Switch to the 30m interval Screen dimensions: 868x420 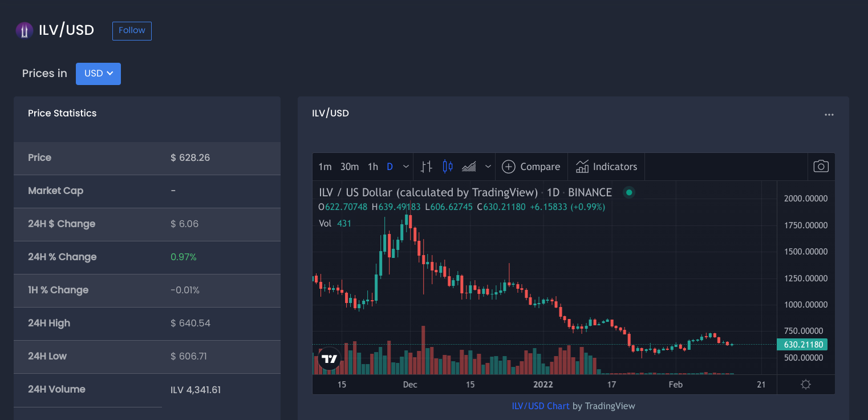click(350, 167)
